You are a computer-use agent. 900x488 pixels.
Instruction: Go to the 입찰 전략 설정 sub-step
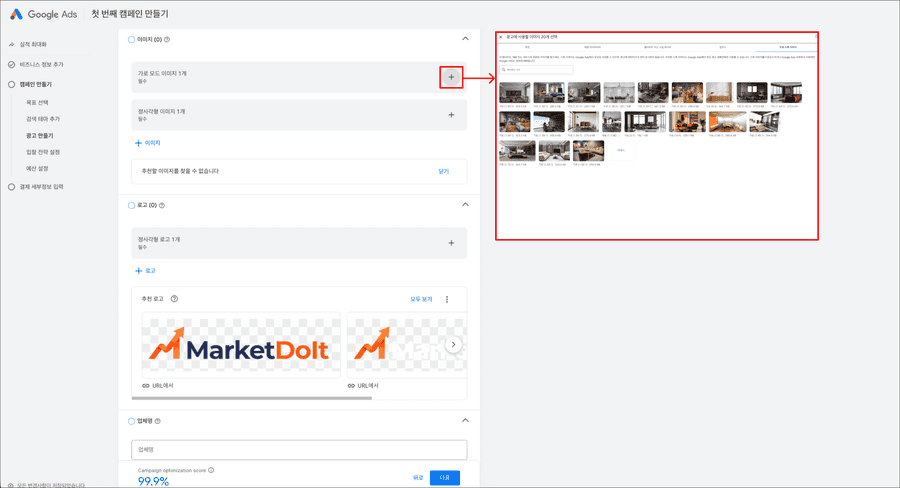coord(42,152)
